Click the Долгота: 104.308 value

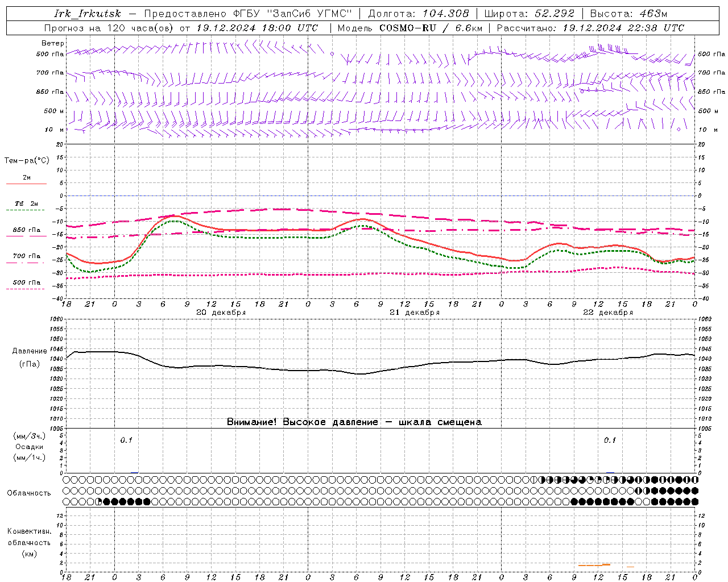[419, 14]
